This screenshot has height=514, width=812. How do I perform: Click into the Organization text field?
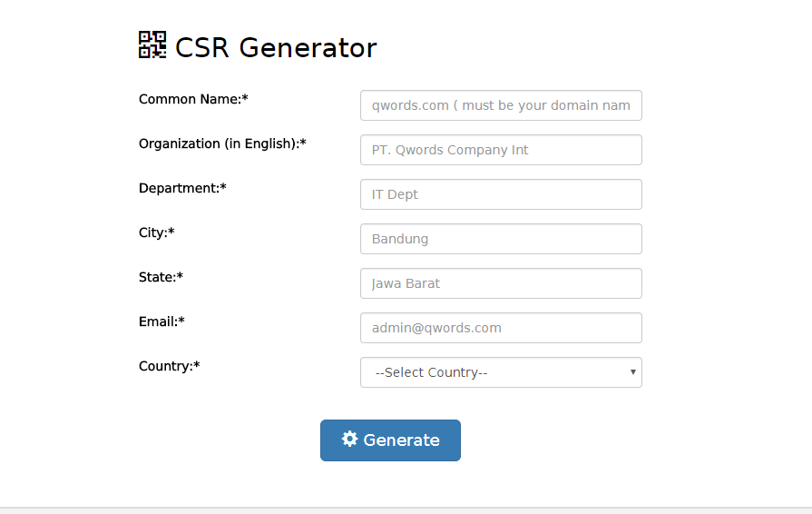pos(501,150)
